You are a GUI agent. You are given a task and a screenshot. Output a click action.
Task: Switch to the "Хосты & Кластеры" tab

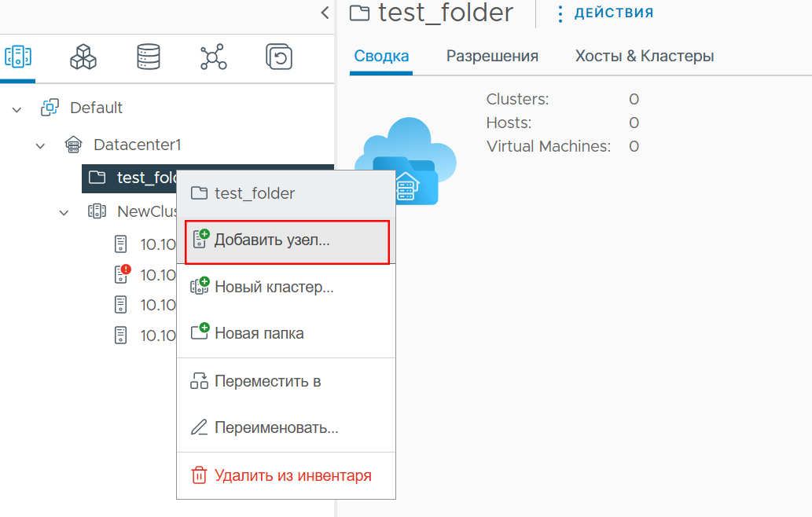(x=645, y=56)
